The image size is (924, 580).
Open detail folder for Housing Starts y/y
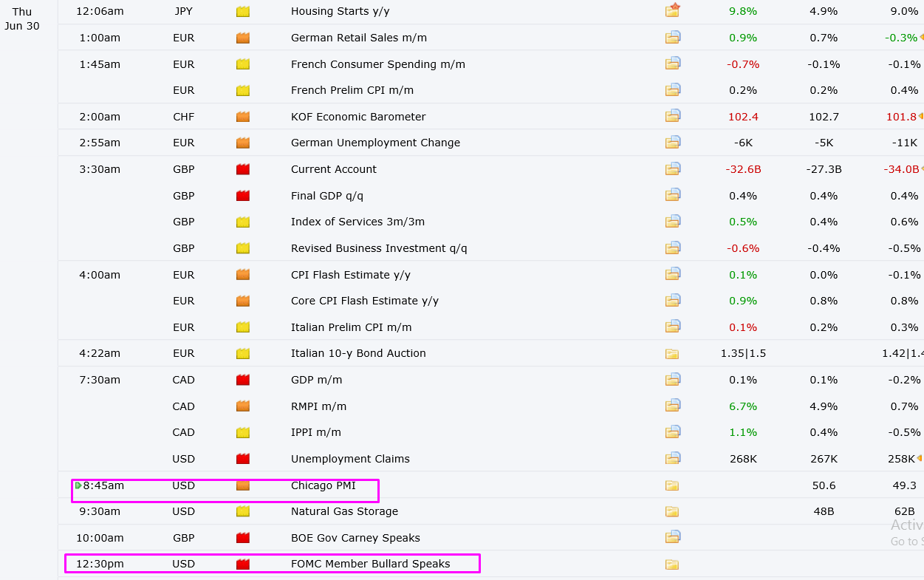tap(672, 11)
